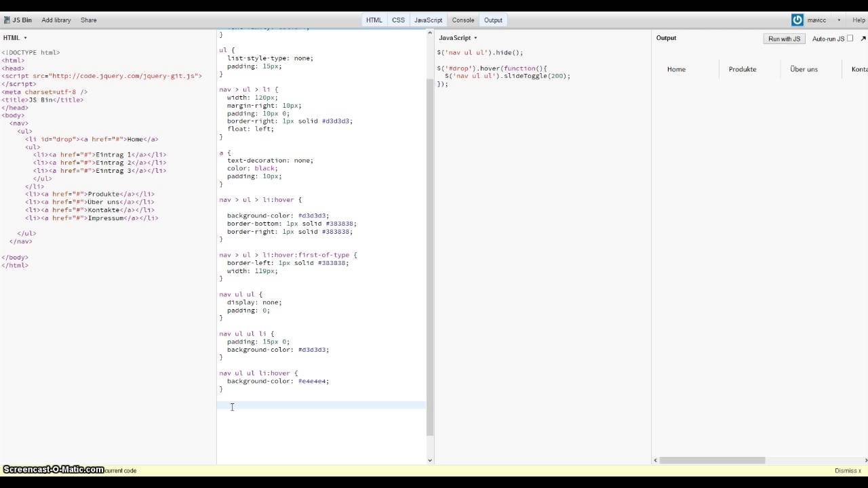Click Home link in output preview
The height and width of the screenshot is (488, 868).
click(676, 69)
